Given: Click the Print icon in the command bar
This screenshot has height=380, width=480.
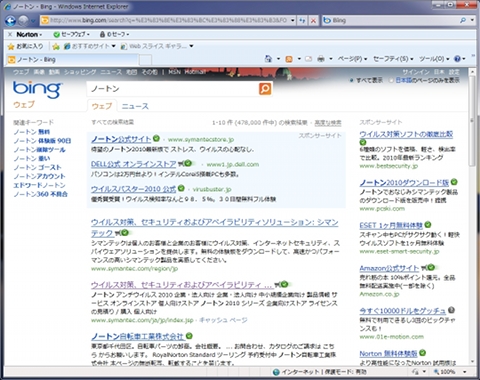Looking at the screenshot, I should pos(321,59).
